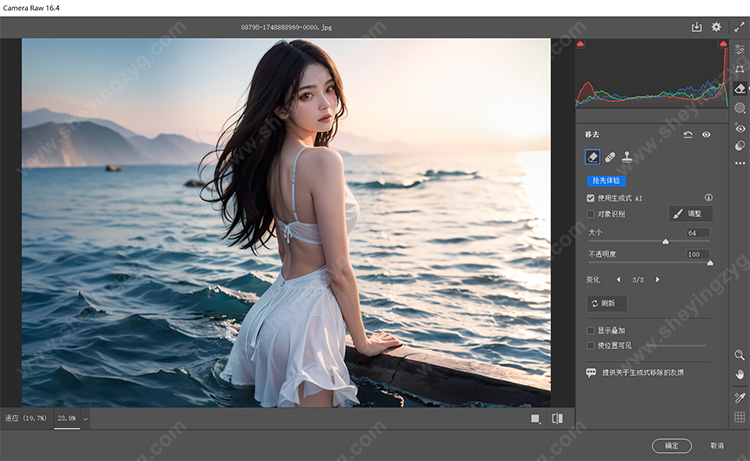The image size is (750, 461).
Task: Toggle the 移去 panel visibility eye
Action: tap(706, 134)
